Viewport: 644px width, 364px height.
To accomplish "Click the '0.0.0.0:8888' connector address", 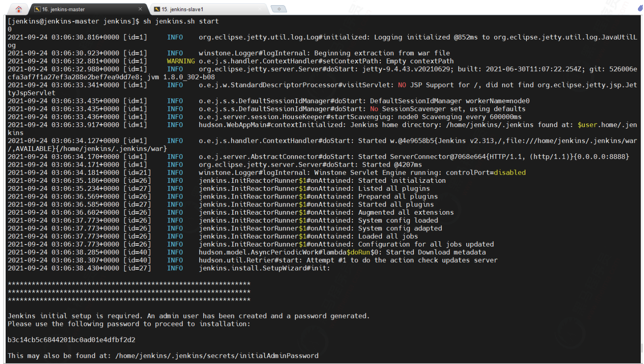I will (601, 157).
